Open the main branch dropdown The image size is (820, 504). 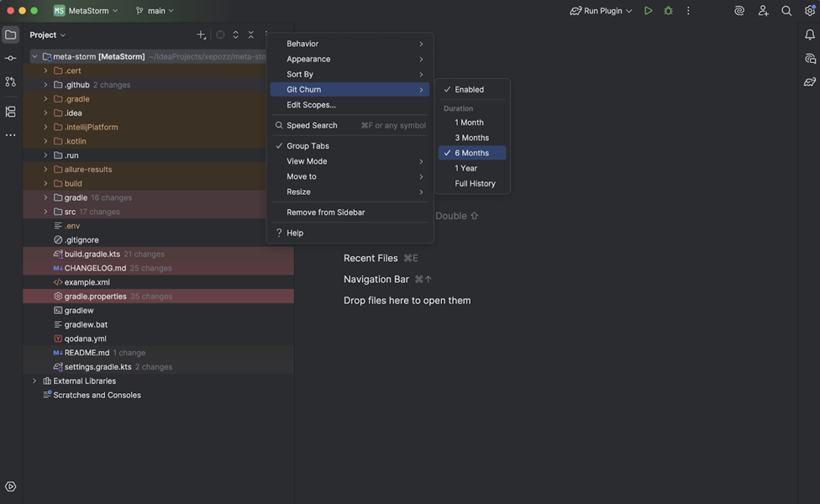(155, 10)
